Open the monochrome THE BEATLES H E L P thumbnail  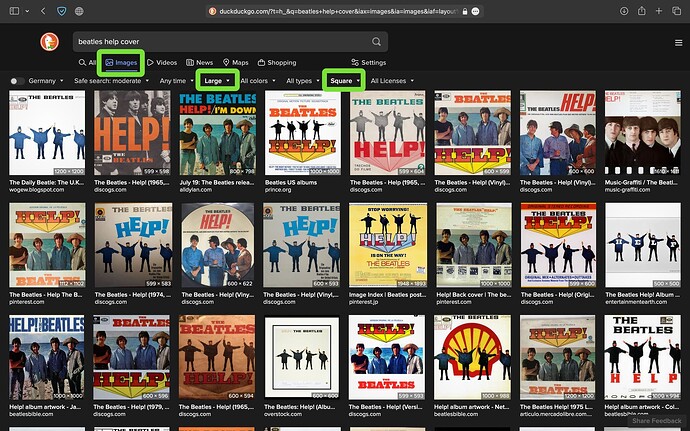click(643, 357)
